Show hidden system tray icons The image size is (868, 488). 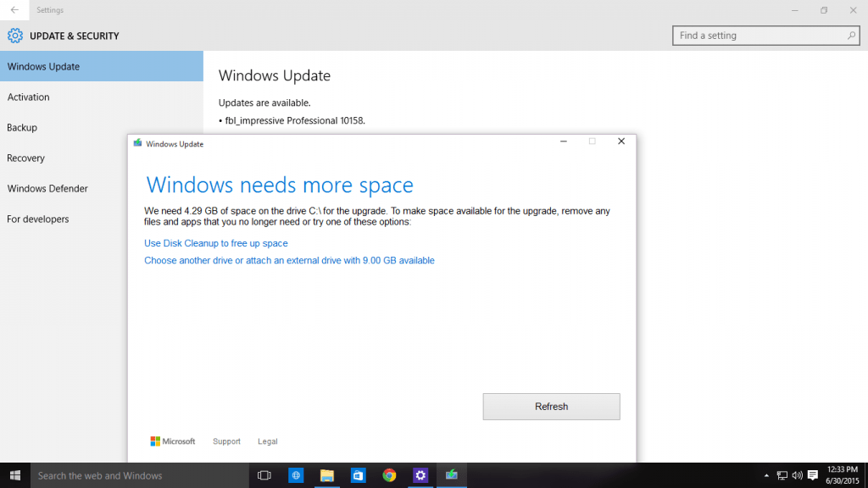click(766, 475)
